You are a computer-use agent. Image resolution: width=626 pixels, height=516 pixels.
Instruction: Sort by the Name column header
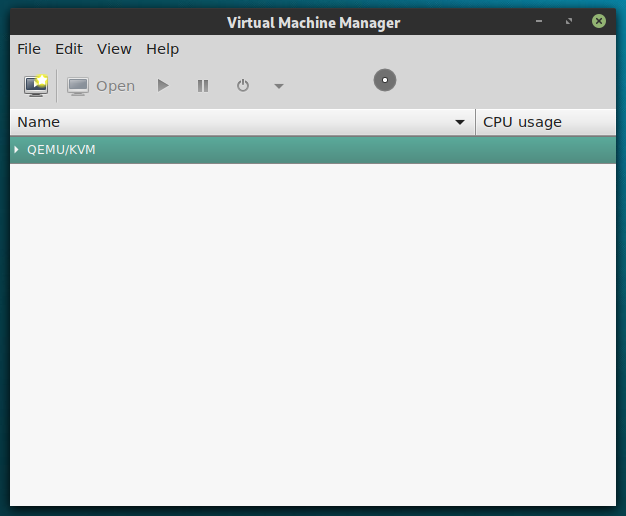243,122
